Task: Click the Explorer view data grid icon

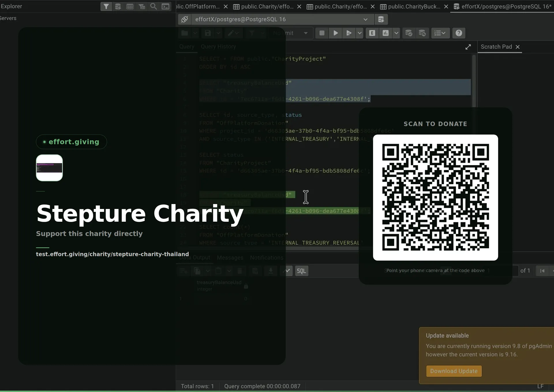Action: coord(130,6)
